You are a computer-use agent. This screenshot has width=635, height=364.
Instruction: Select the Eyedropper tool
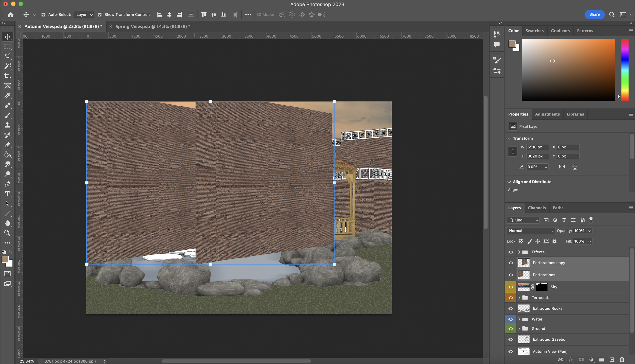click(x=7, y=96)
